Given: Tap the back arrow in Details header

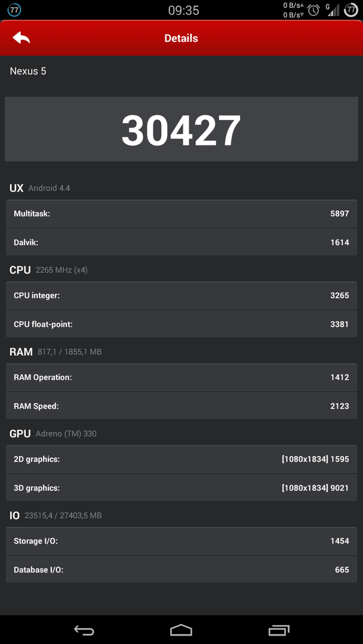Looking at the screenshot, I should coord(21,38).
